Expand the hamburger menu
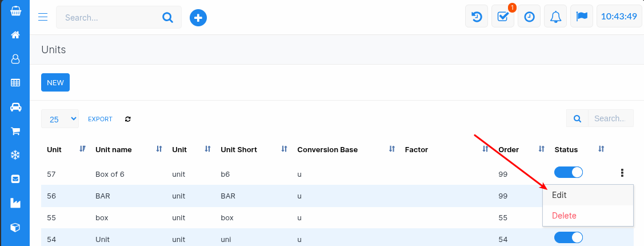 coord(43,17)
